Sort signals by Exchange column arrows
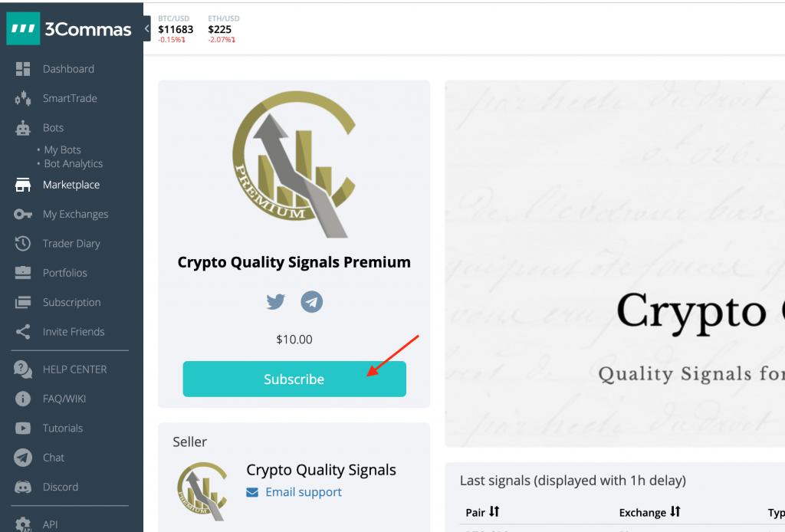 coord(675,511)
